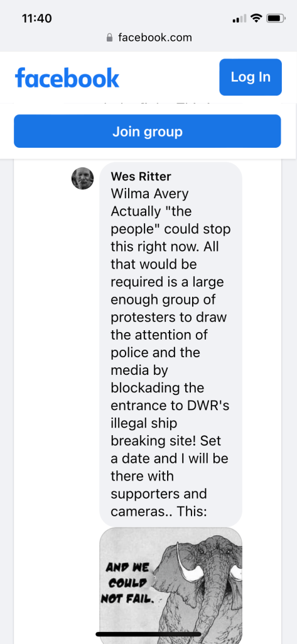Open the Wes Ritter name link
The height and width of the screenshot is (644, 297).
[141, 177]
